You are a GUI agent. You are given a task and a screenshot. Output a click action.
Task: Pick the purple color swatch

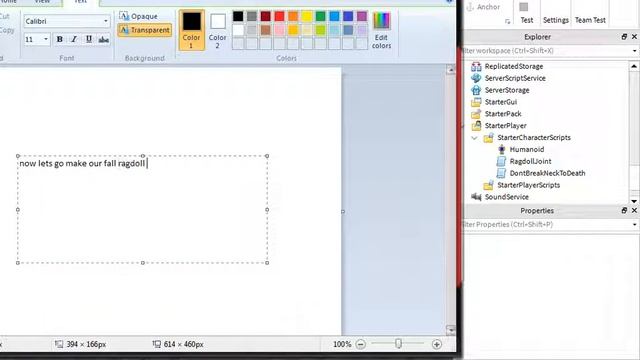click(362, 16)
